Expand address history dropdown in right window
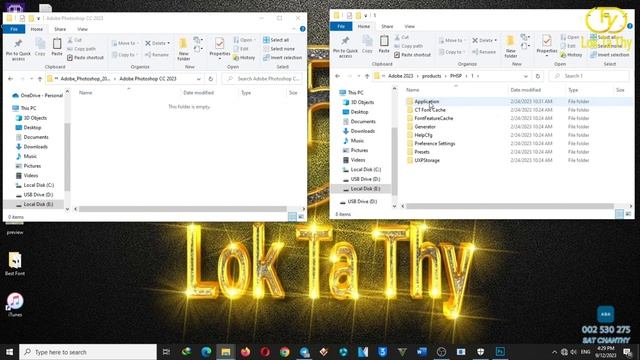Viewport: 640px width, 360px height. 525,76
